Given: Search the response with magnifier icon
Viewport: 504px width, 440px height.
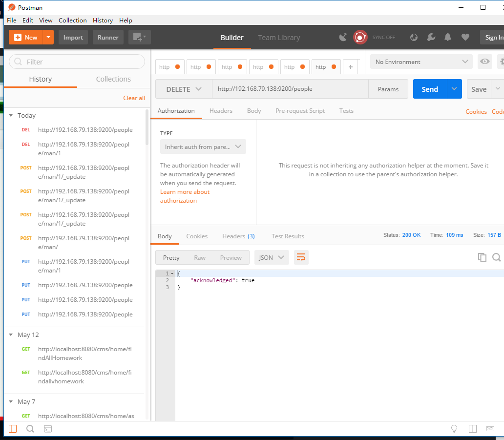Looking at the screenshot, I should coord(497,257).
